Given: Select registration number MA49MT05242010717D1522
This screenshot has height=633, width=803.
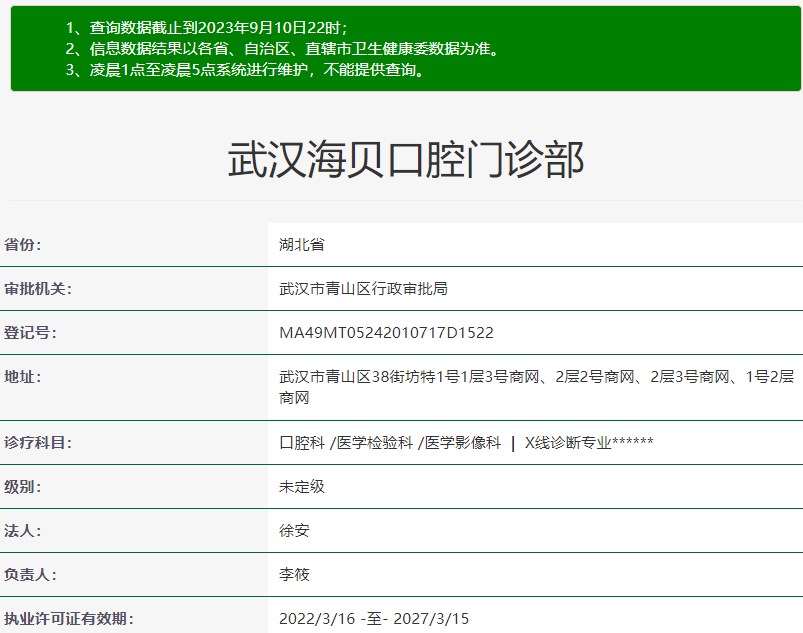Looking at the screenshot, I should 386,333.
